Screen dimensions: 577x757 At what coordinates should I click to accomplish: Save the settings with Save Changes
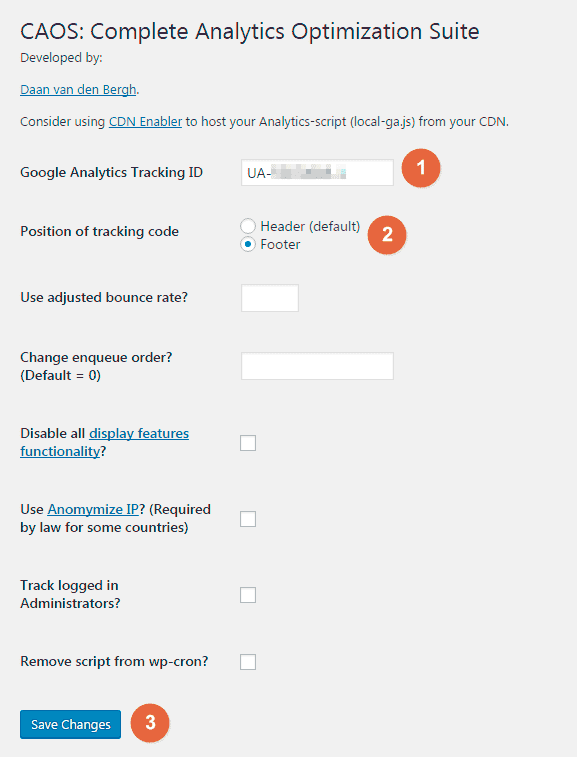(70, 724)
